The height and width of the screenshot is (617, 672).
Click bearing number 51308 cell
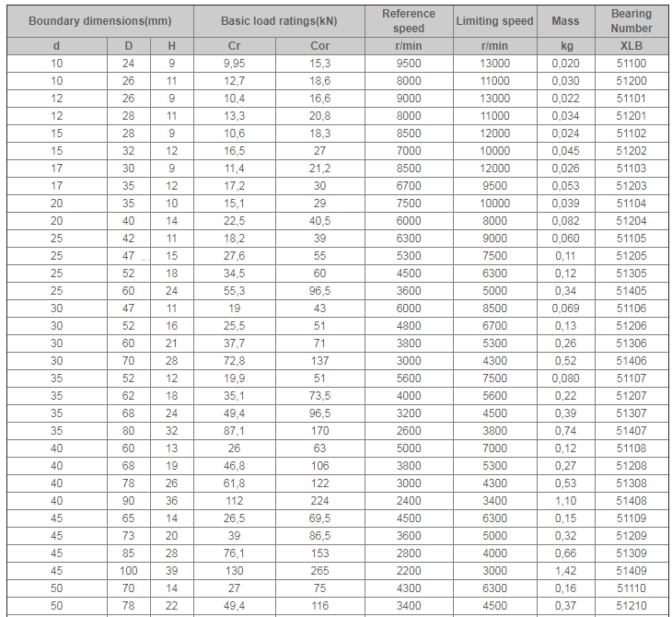click(x=631, y=483)
